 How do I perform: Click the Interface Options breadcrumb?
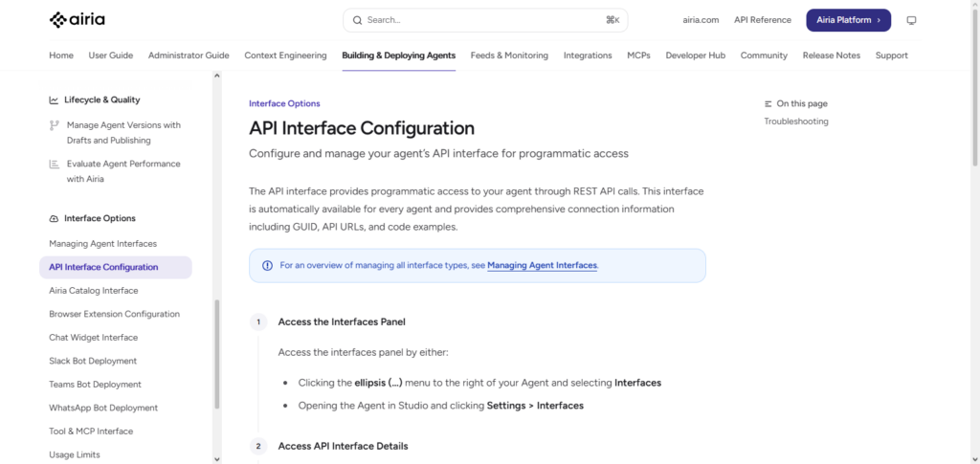(284, 103)
